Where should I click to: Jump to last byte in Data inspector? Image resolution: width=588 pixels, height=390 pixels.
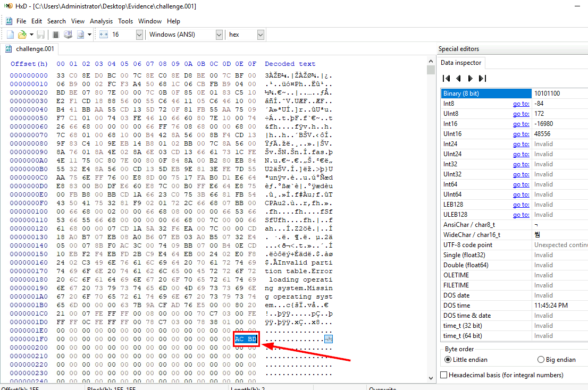click(482, 78)
